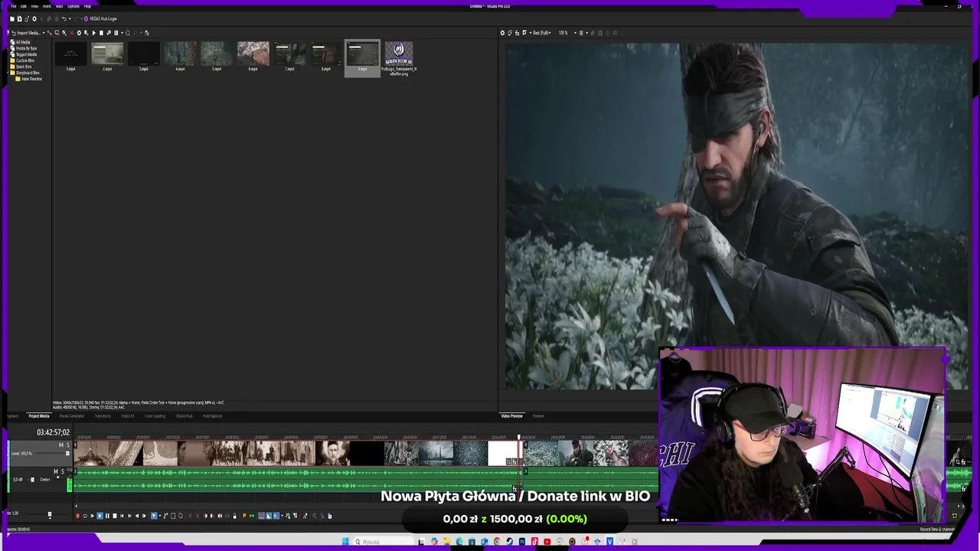Open the Project Media views dropdown
The width and height of the screenshot is (980, 551).
[x=122, y=33]
